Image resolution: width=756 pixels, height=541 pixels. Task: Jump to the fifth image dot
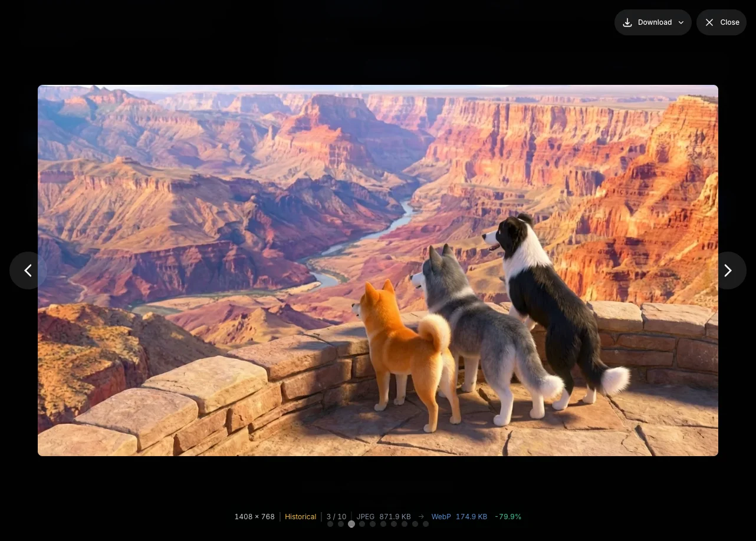coord(373,524)
